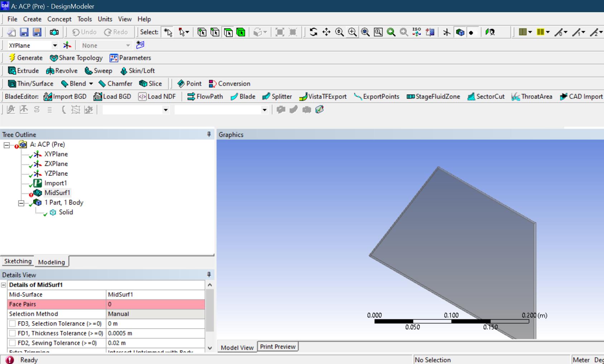
Task: Enable the body selection filter
Action: point(241,32)
